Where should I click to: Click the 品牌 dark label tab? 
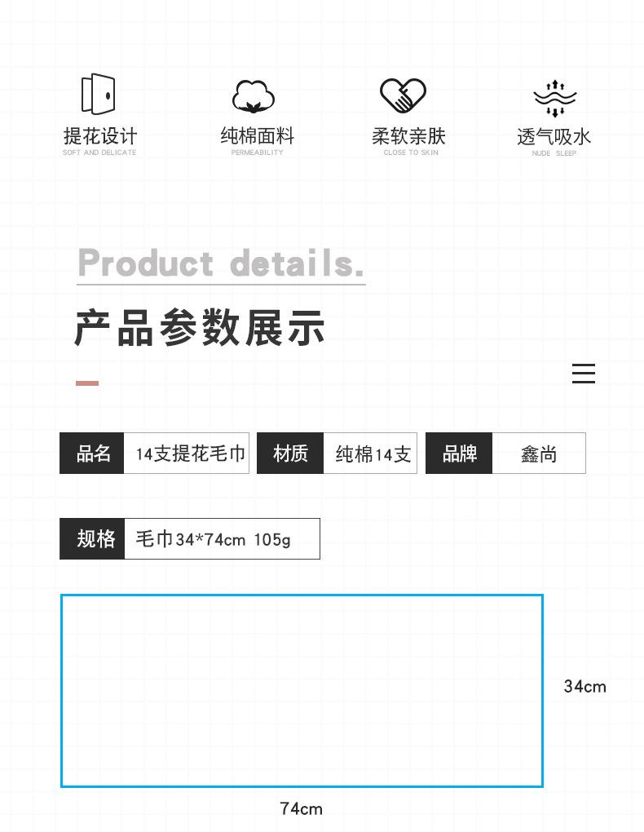pyautogui.click(x=459, y=454)
